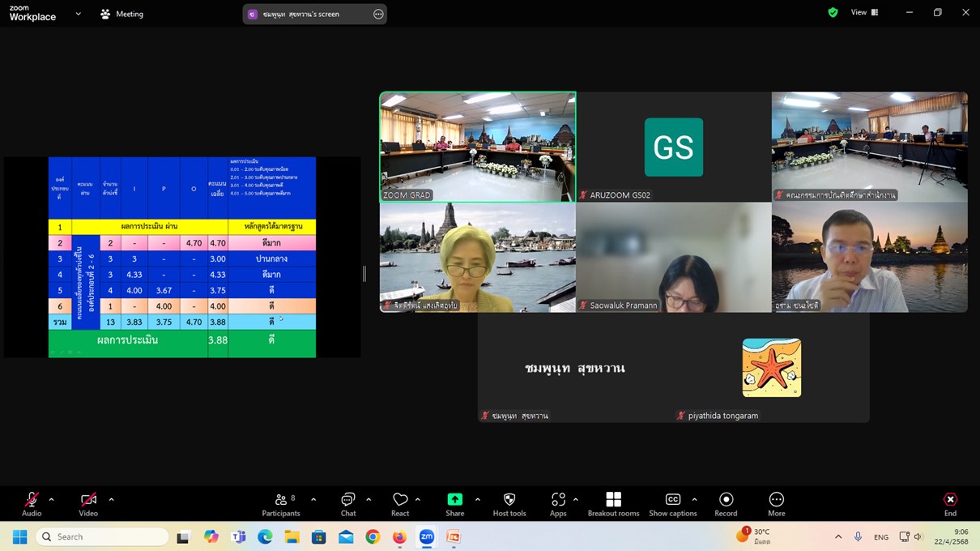The image size is (980, 551).
Task: Click score 3.88 in green result row
Action: tap(218, 340)
